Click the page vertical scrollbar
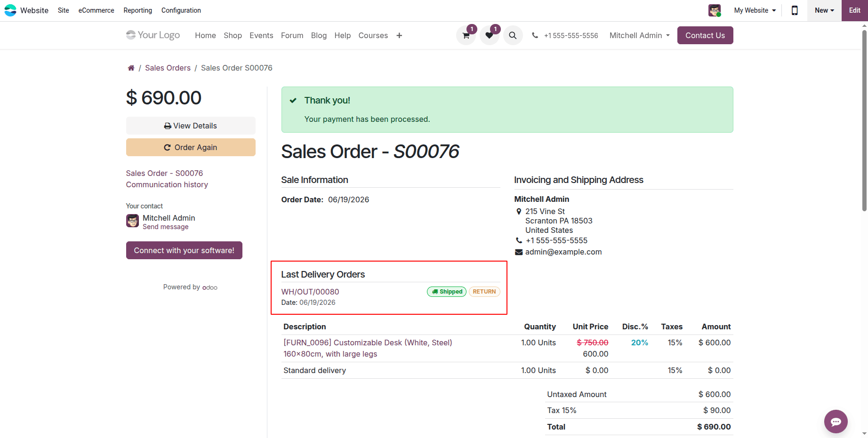Screen dimensions: 868x438 [864, 120]
